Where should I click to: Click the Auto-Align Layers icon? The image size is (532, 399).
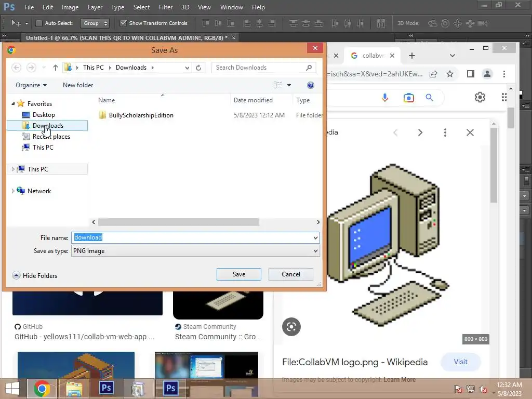tap(381, 23)
